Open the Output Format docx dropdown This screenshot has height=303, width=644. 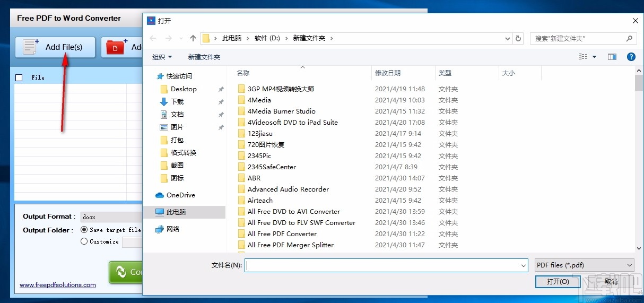pyautogui.click(x=111, y=217)
